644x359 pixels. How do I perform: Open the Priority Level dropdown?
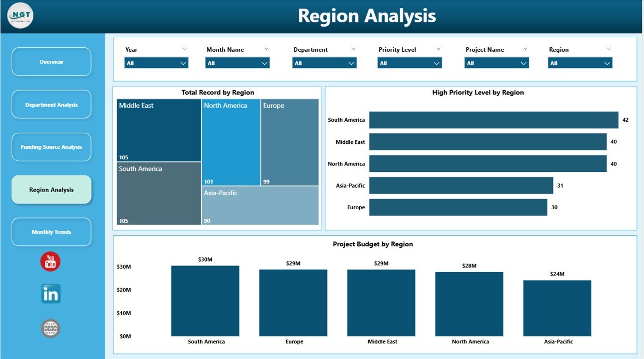point(410,63)
